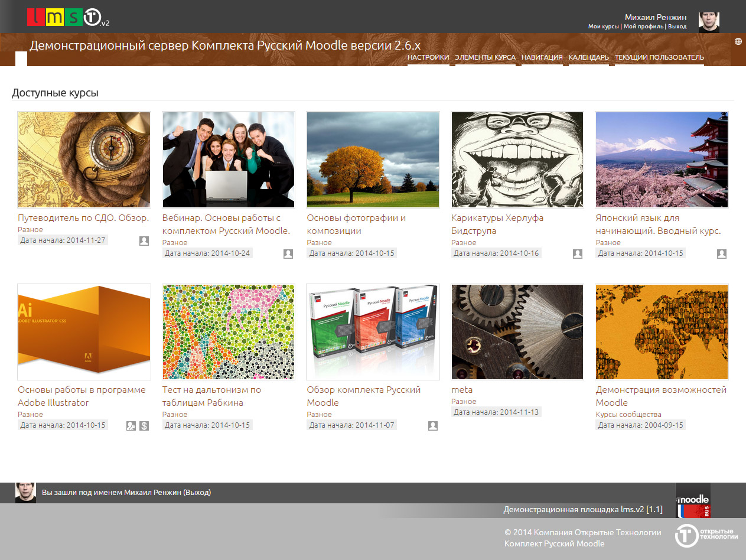Click the © 2014 Компания Открытые Технологии text
The image size is (746, 560).
click(583, 532)
